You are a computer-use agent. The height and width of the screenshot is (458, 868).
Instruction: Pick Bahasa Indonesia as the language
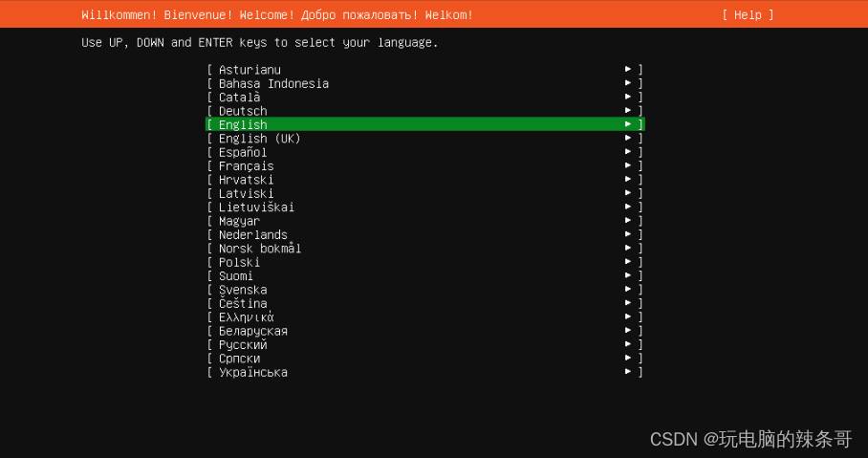point(273,83)
